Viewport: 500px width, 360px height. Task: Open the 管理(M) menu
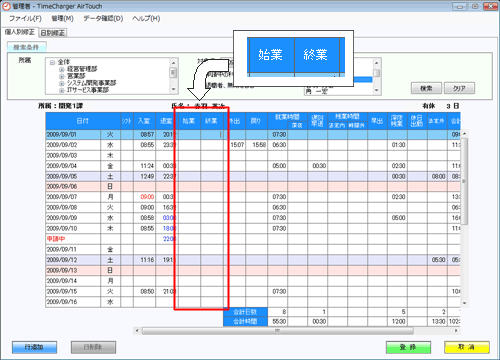[62, 18]
